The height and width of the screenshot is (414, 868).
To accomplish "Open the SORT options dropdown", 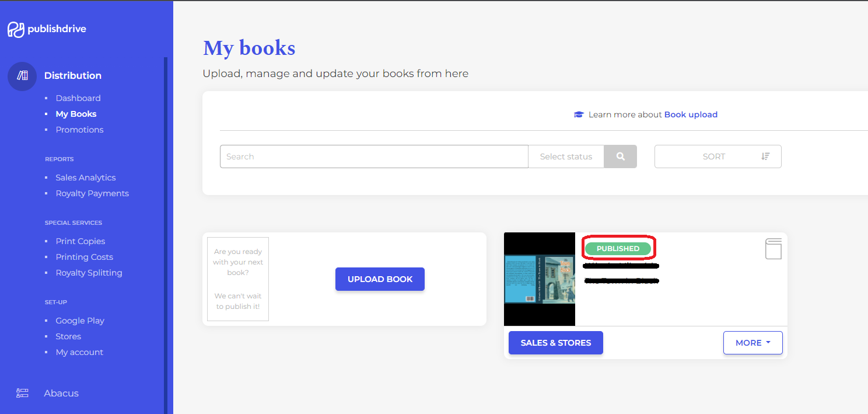I will (x=713, y=156).
